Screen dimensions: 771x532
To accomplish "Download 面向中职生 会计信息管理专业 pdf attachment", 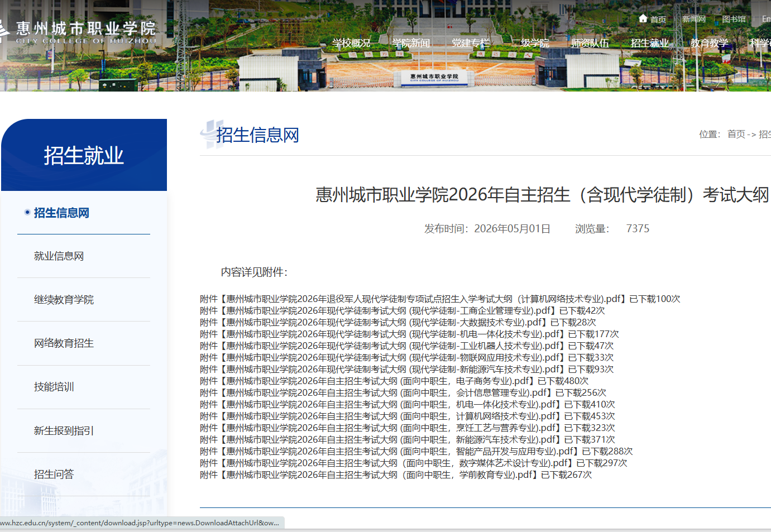I will click(387, 392).
